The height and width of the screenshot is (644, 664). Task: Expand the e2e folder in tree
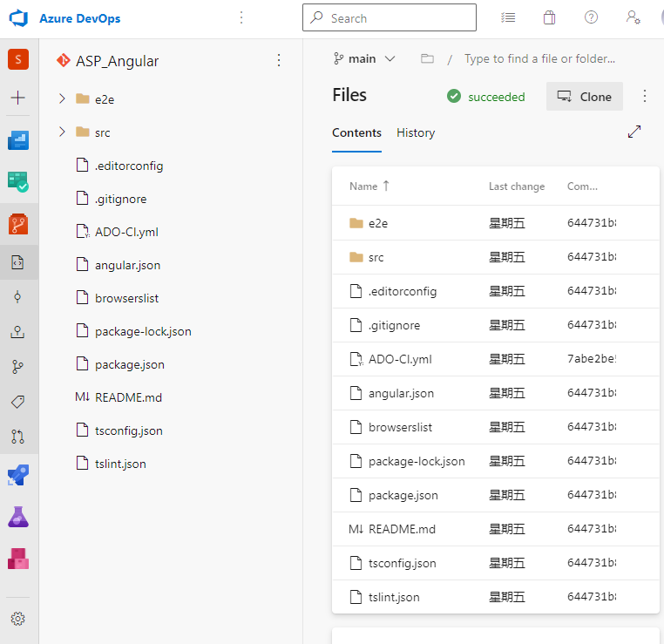(x=62, y=99)
